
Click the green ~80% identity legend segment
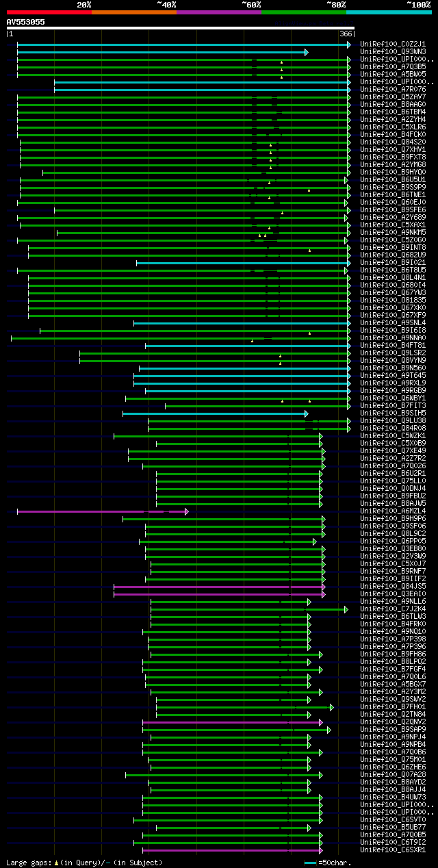(303, 12)
